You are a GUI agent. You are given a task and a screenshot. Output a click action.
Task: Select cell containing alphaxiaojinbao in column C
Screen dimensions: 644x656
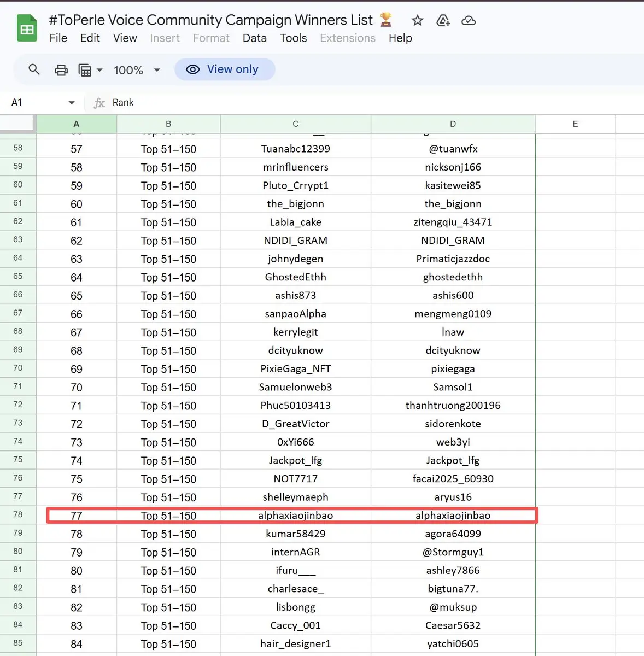tap(295, 516)
